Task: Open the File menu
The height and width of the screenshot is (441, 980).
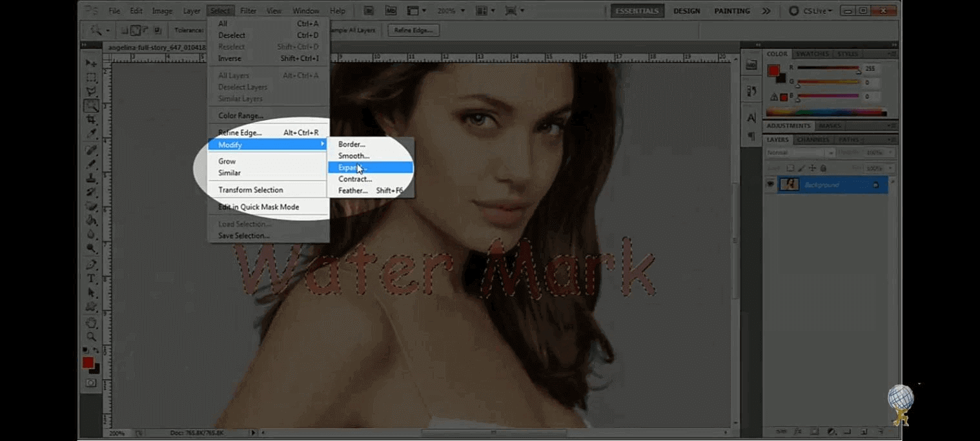Action: 114,11
